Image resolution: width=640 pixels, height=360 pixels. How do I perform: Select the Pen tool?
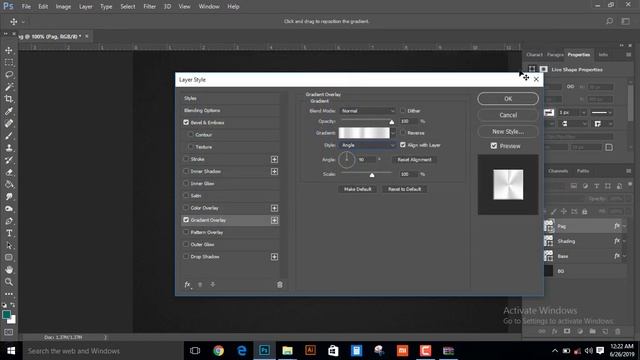(9, 221)
